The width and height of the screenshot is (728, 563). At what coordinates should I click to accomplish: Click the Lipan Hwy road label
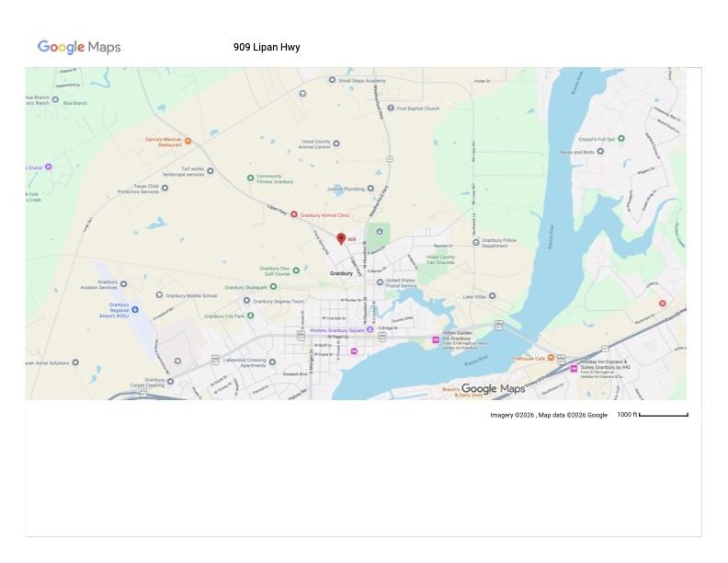pyautogui.click(x=277, y=210)
